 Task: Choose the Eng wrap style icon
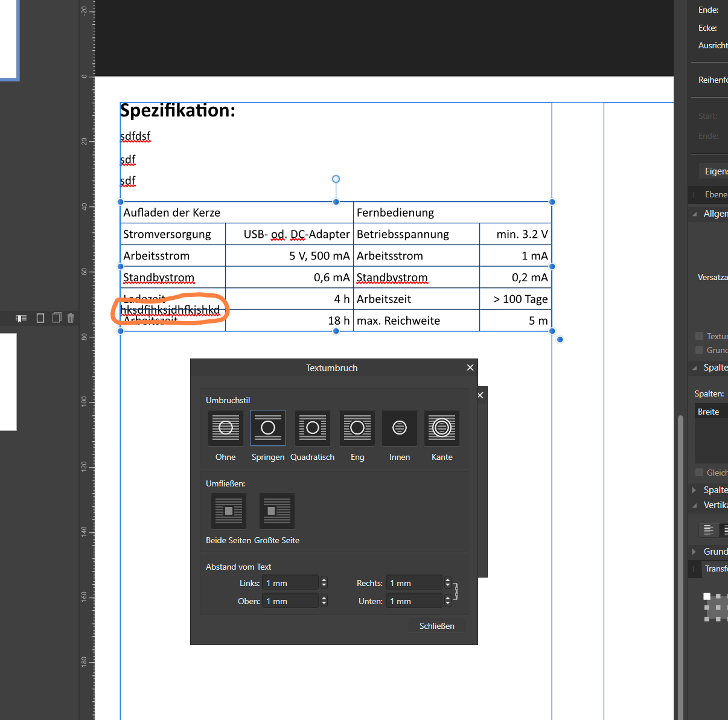[x=357, y=428]
